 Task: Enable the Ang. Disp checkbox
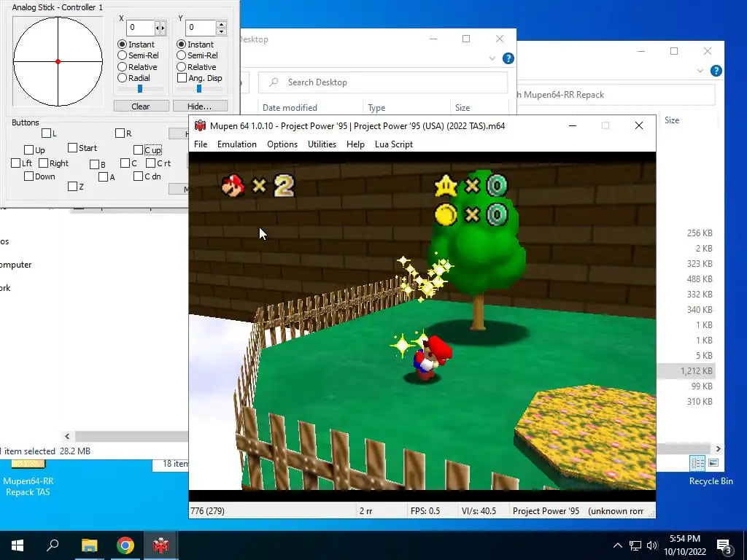182,77
